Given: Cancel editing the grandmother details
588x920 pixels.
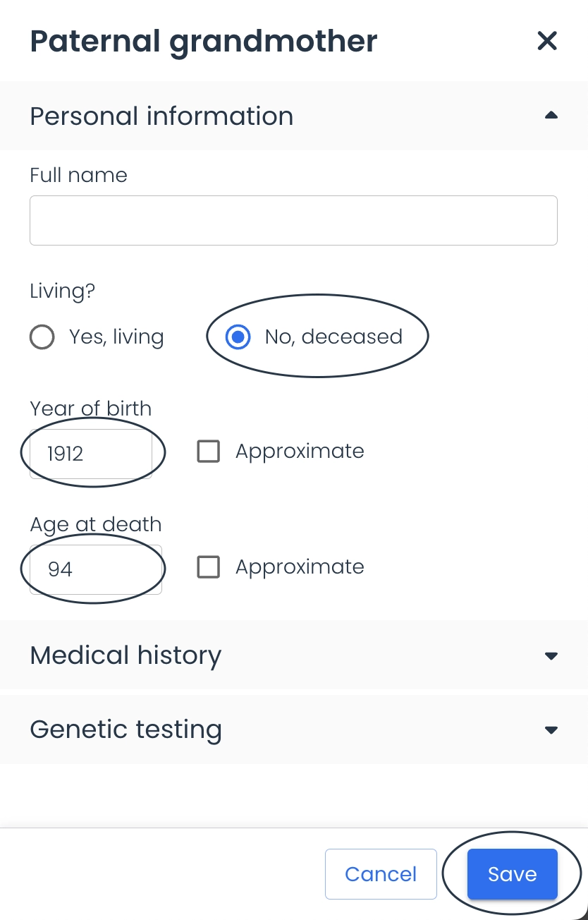Looking at the screenshot, I should pos(381,874).
